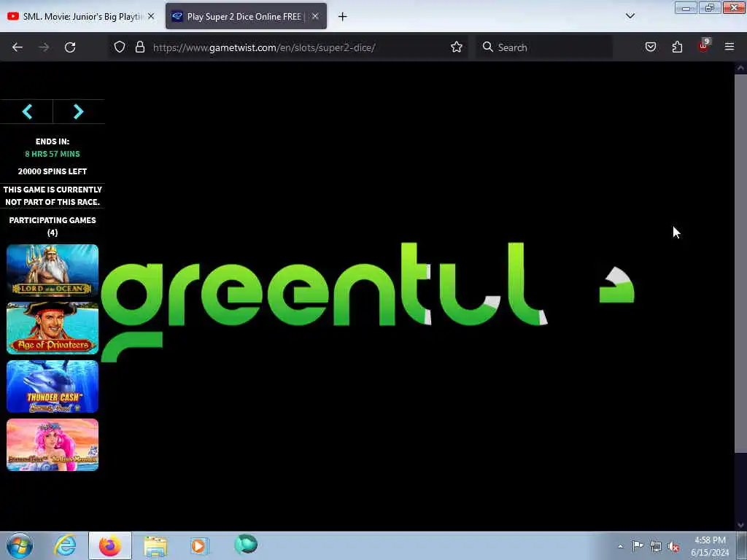Select the Firefox taskbar icon

point(110,545)
